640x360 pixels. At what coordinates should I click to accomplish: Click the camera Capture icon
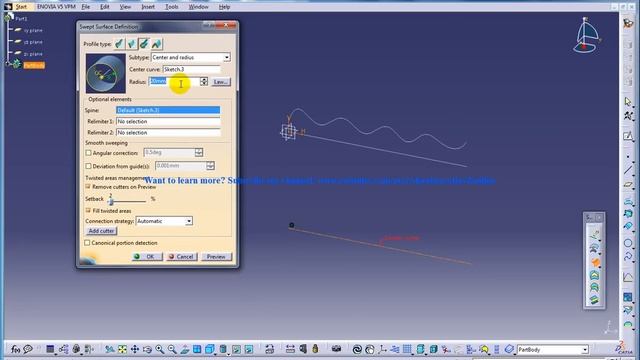(336, 349)
